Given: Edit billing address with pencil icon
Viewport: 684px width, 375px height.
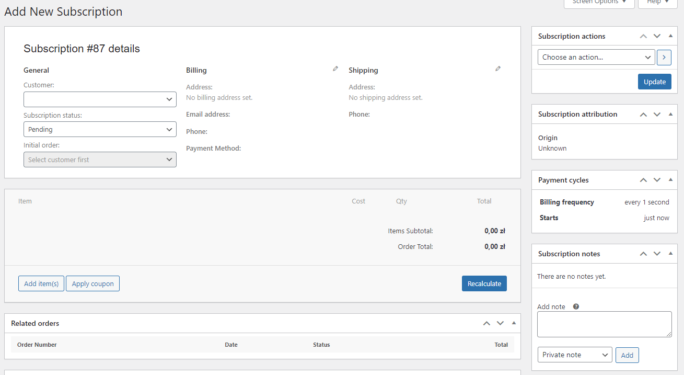Looking at the screenshot, I should click(335, 68).
